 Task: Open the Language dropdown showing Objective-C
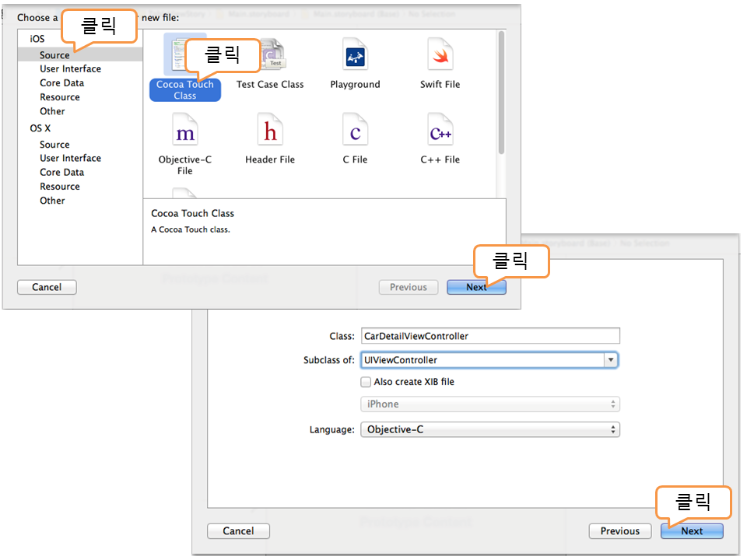tap(490, 429)
